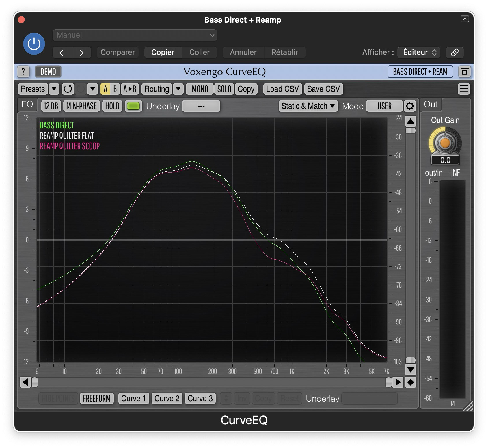488x448 pixels.
Task: Toggle the MONO button
Action: (x=200, y=89)
